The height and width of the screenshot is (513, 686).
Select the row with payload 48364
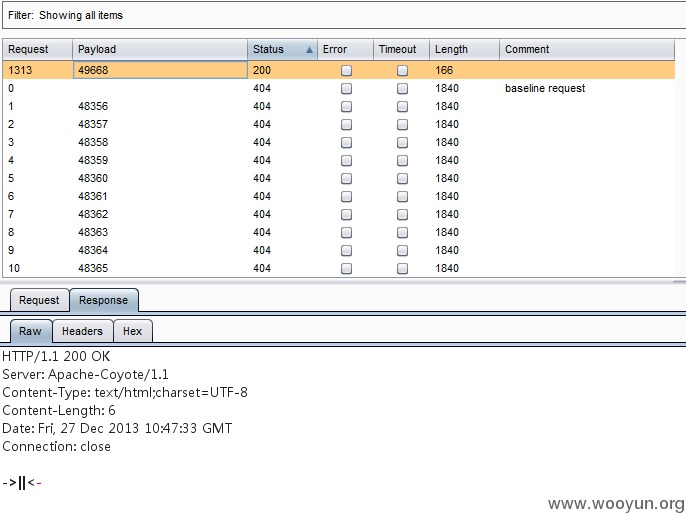(339, 250)
